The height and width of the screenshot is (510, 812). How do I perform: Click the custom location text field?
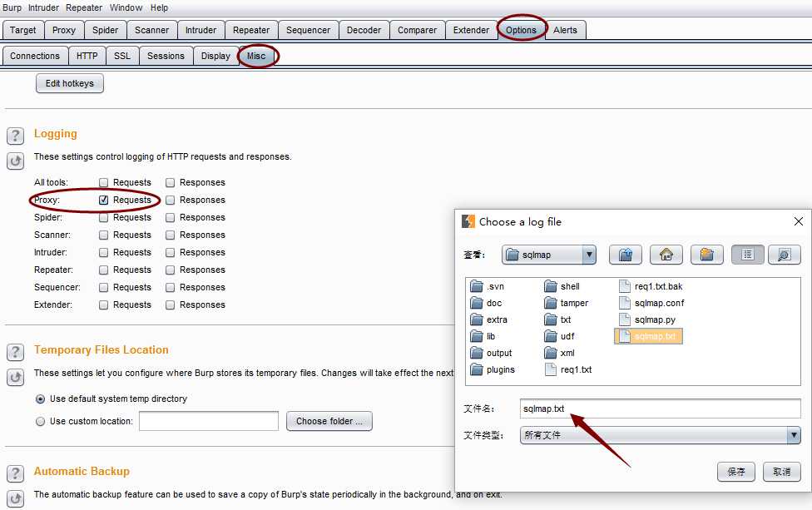209,421
